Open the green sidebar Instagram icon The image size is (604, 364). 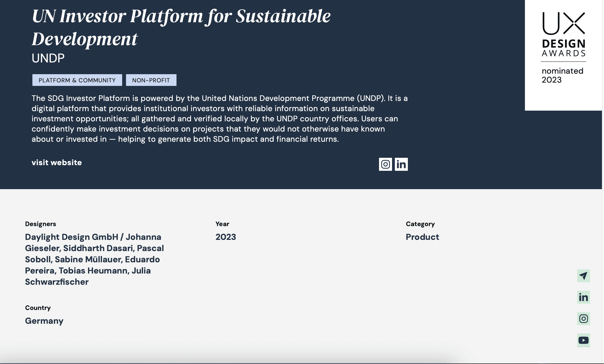(583, 319)
